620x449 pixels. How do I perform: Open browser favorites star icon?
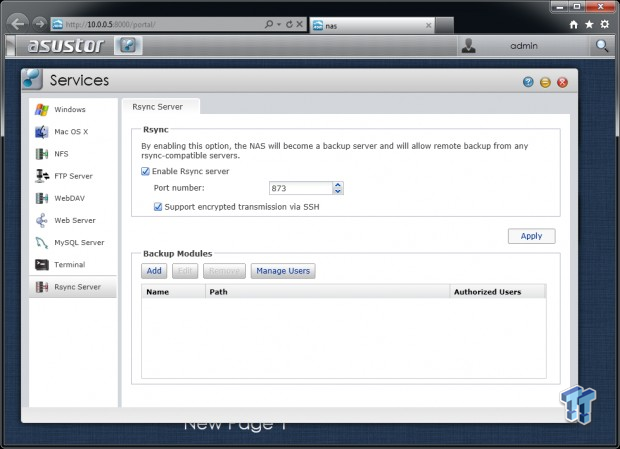[x=589, y=25]
